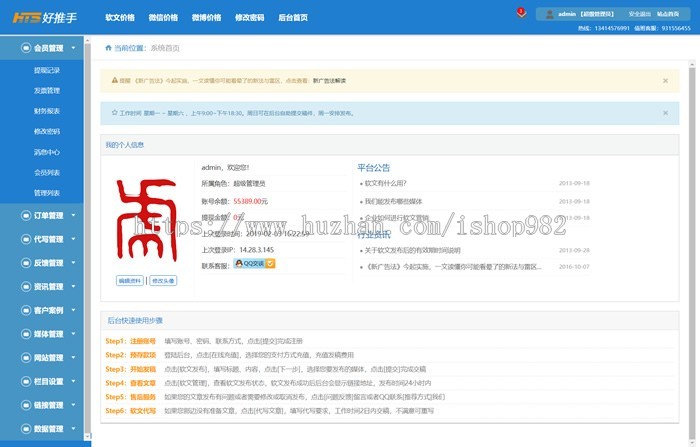Go to 后台首页 in top navigation
The width and height of the screenshot is (700, 447).
(293, 17)
